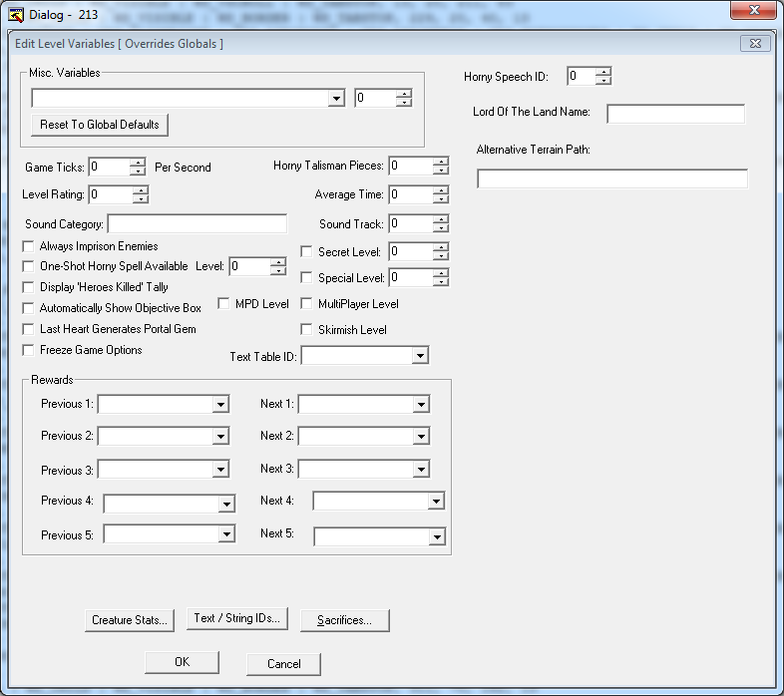Open the Previous 1 reward dropdown
This screenshot has height=696, width=784.
pyautogui.click(x=220, y=405)
